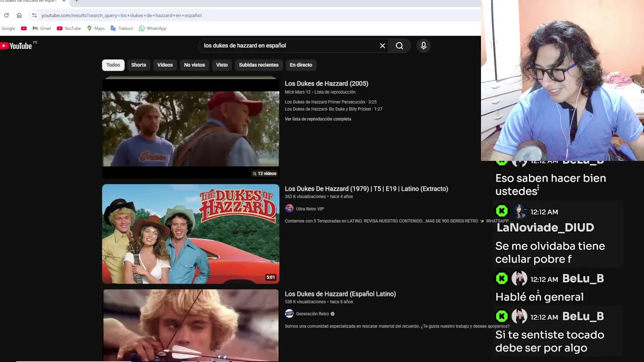
Task: Open the Mick Mars 12 channel link
Action: click(298, 92)
